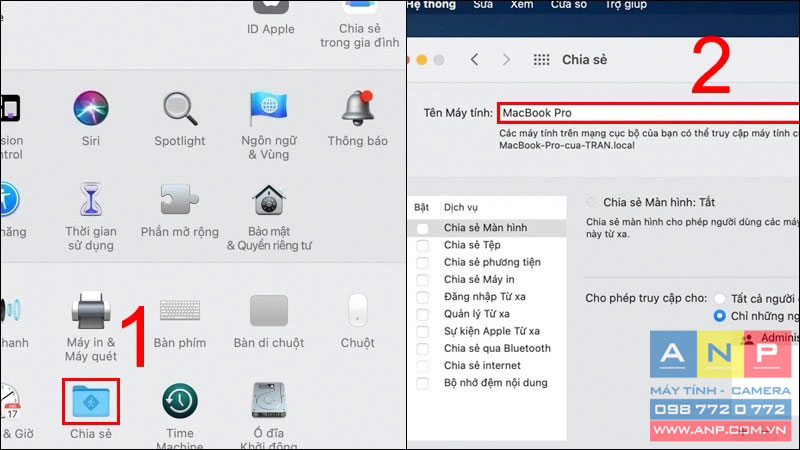The image size is (800, 450).
Task: Select the Chia sẻ Màn hình service row
Action: 487,228
